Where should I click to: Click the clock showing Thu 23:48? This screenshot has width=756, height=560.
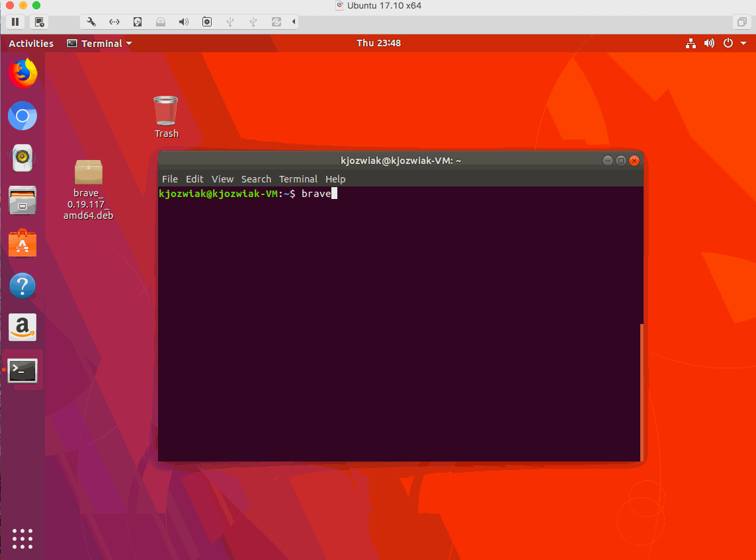[x=378, y=43]
